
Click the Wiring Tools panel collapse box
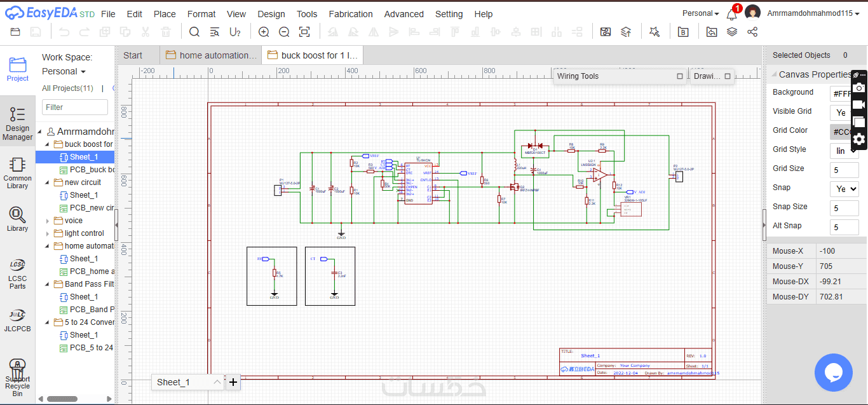(x=680, y=76)
